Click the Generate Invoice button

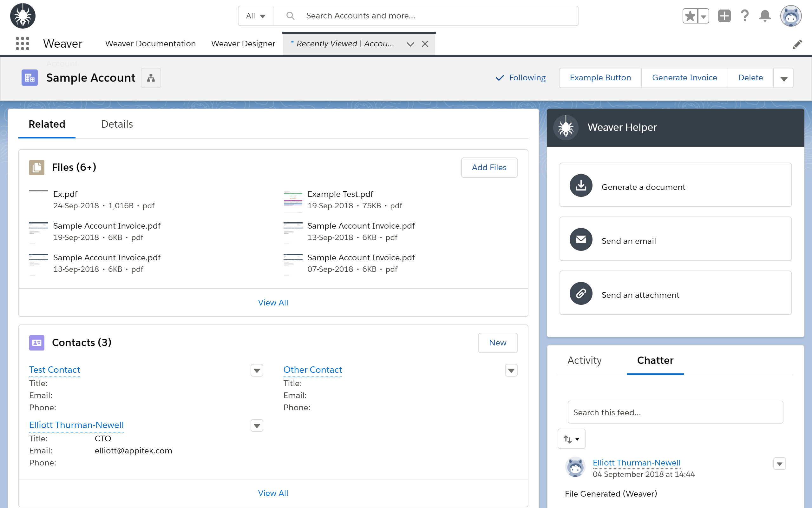684,77
